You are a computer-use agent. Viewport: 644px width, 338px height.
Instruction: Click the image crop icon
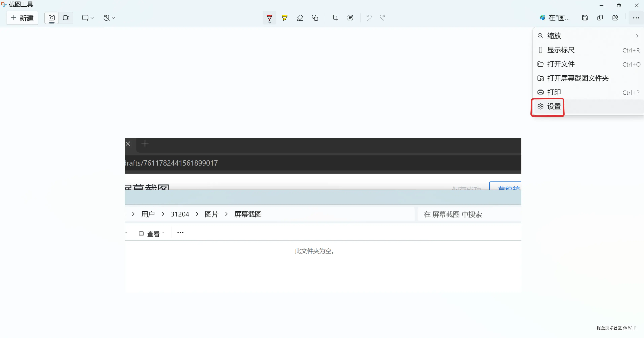[x=335, y=17]
